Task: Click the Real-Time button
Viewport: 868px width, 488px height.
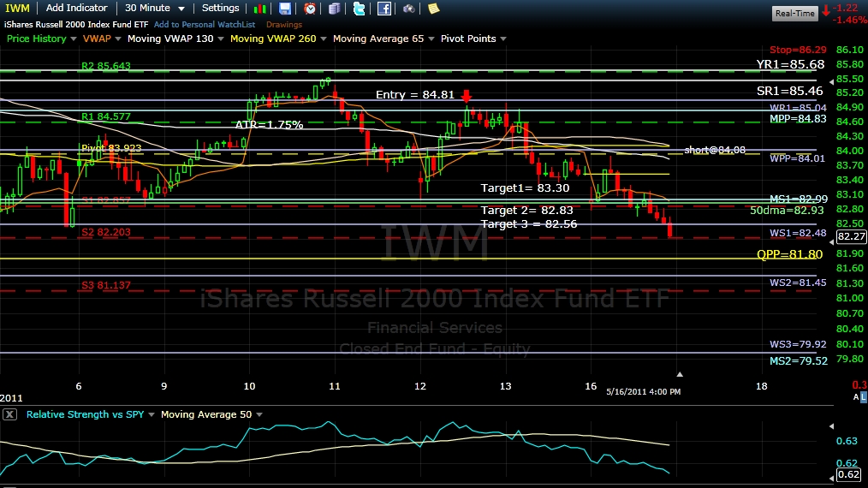Action: tap(794, 14)
